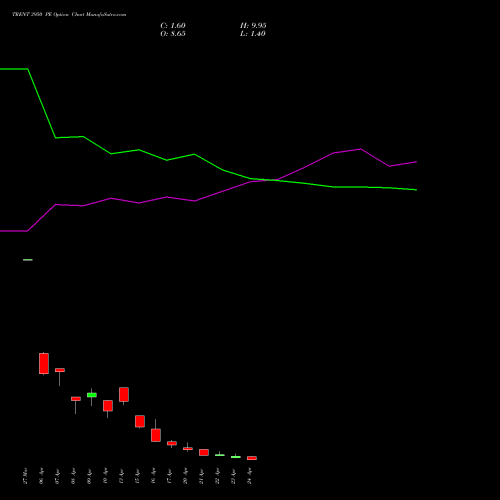Click the red candle for 16 Apr
The width and height of the screenshot is (500, 500).
156,435
